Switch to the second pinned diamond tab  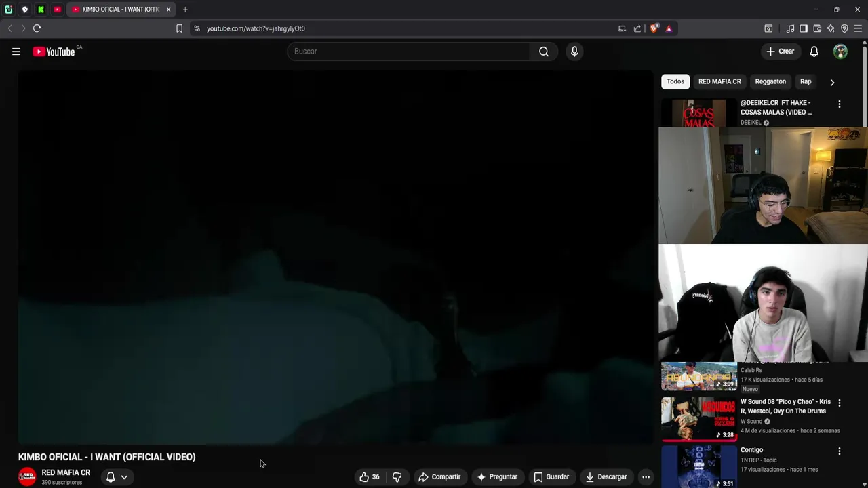coord(24,9)
